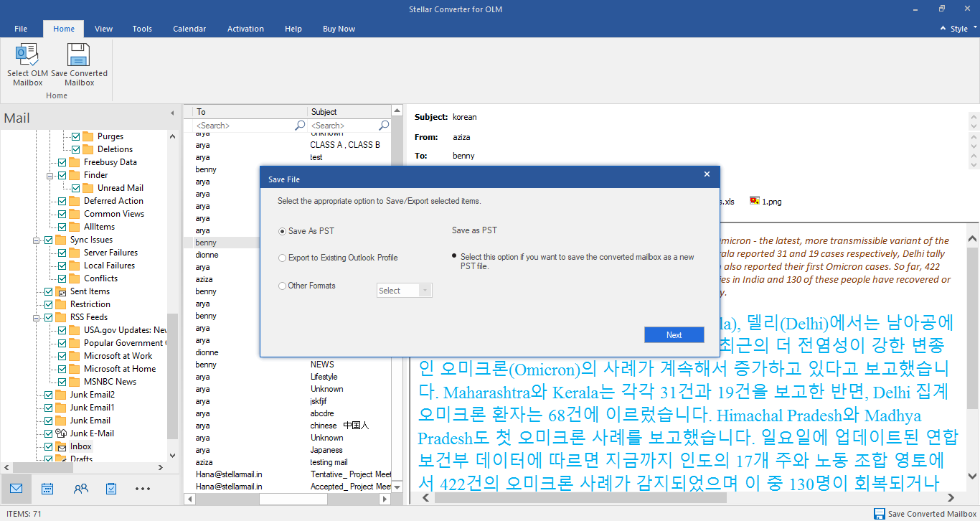Click the Next button in Save File
This screenshot has width=980, height=521.
[x=674, y=335]
